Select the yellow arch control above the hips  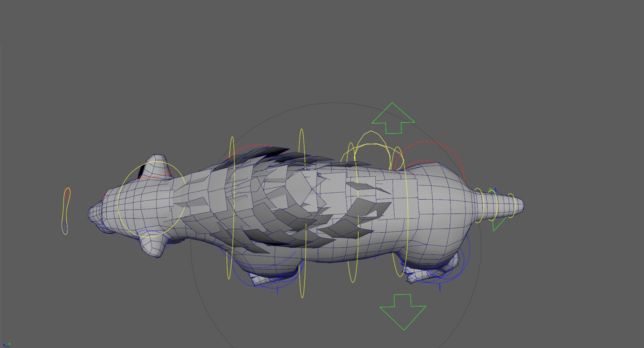click(x=372, y=150)
